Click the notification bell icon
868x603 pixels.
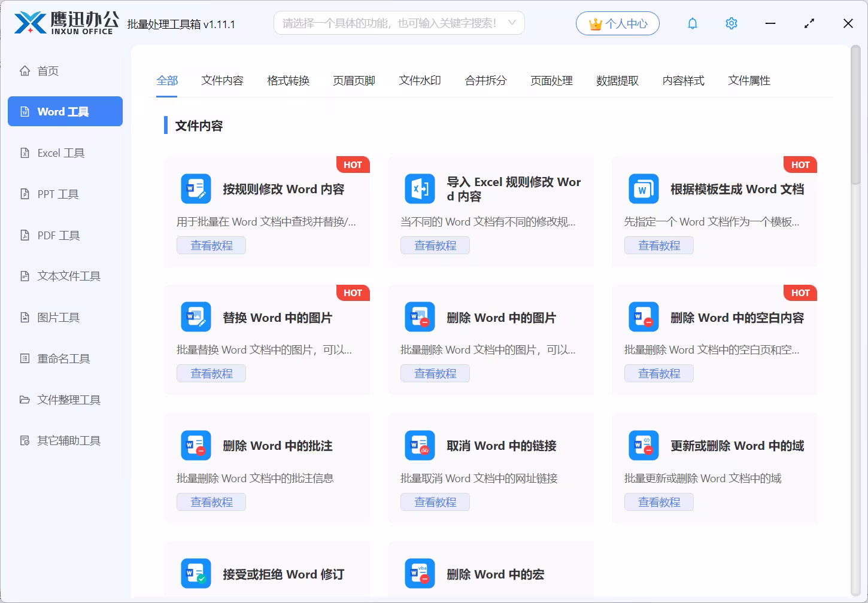pos(693,23)
